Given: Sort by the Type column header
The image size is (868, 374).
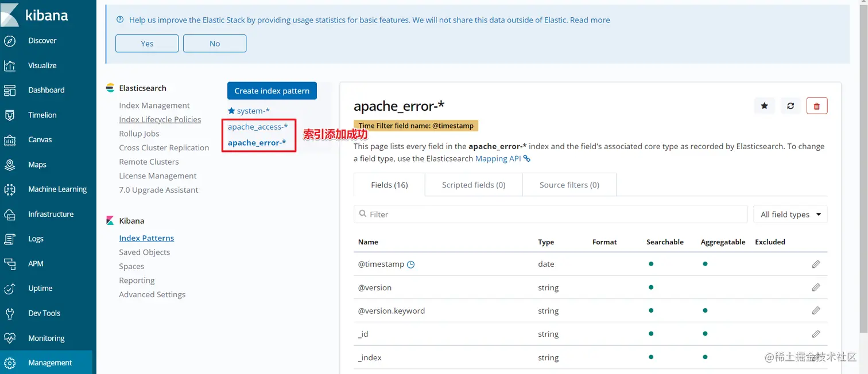Looking at the screenshot, I should 546,242.
